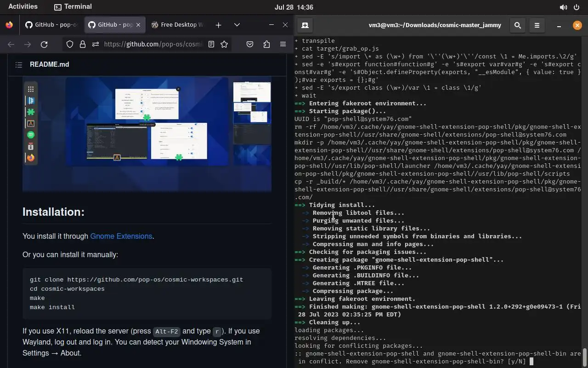Open the list all tabs dropdown
The width and height of the screenshot is (588, 368).
click(237, 25)
